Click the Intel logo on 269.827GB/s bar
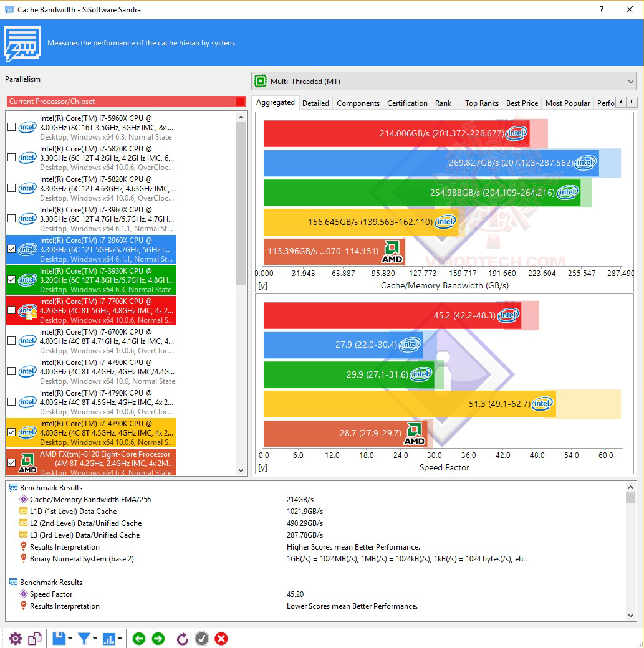The image size is (644, 648). pyautogui.click(x=585, y=163)
